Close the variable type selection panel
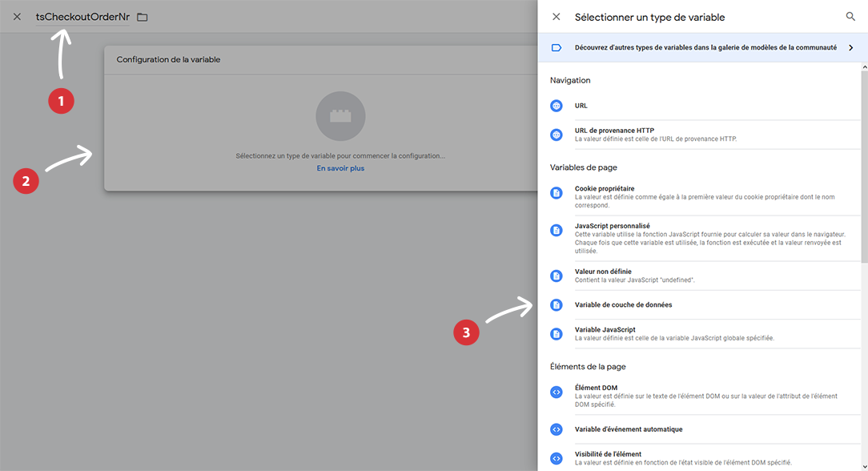The width and height of the screenshot is (868, 471). (x=557, y=17)
